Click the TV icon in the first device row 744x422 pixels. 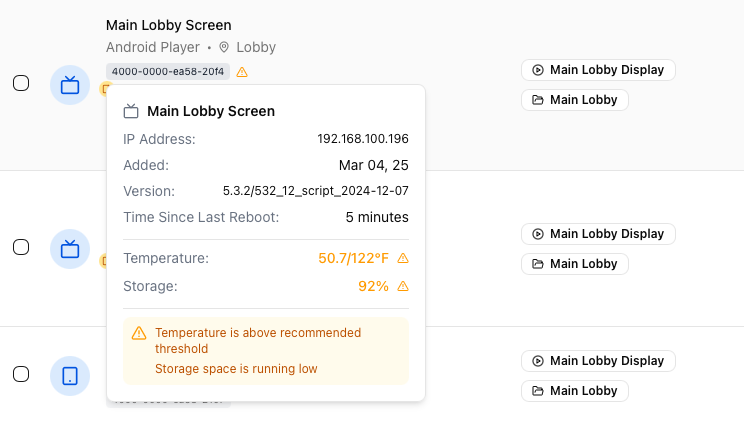click(70, 85)
